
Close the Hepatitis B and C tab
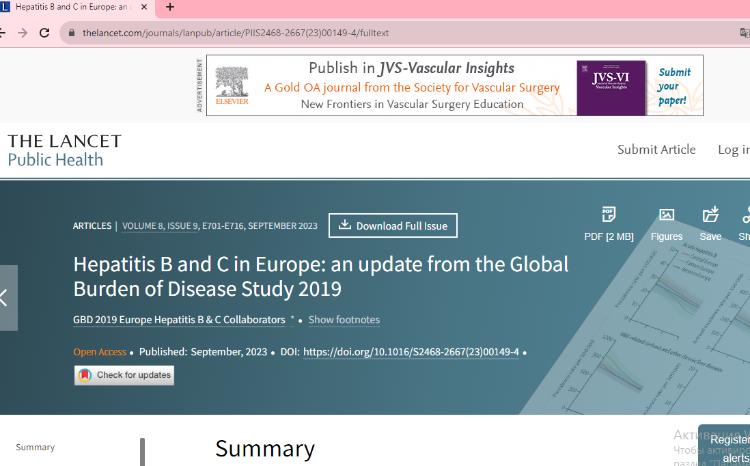(144, 7)
